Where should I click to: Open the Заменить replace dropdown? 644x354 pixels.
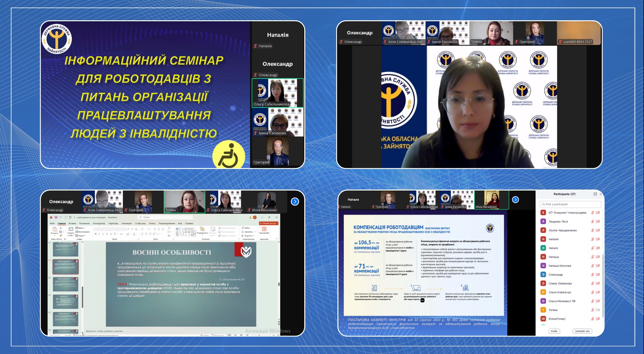click(249, 232)
